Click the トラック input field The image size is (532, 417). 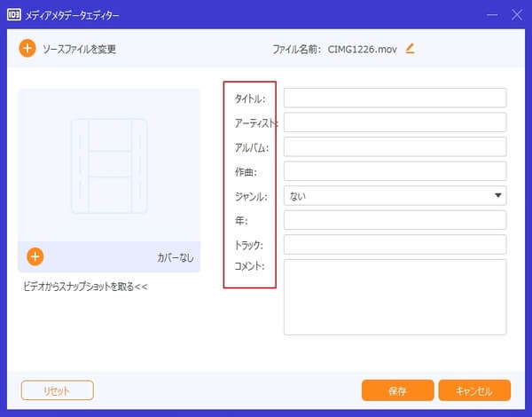[x=395, y=245]
